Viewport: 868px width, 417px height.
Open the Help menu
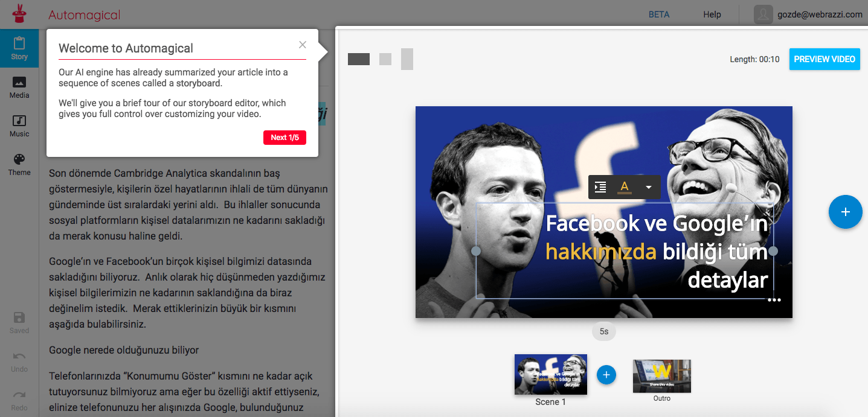pos(712,14)
